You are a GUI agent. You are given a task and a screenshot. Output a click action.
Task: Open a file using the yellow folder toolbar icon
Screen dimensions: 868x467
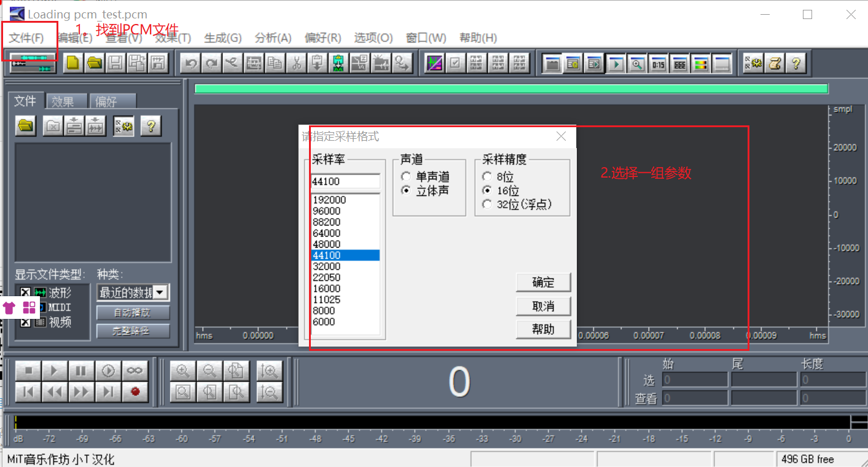point(93,63)
